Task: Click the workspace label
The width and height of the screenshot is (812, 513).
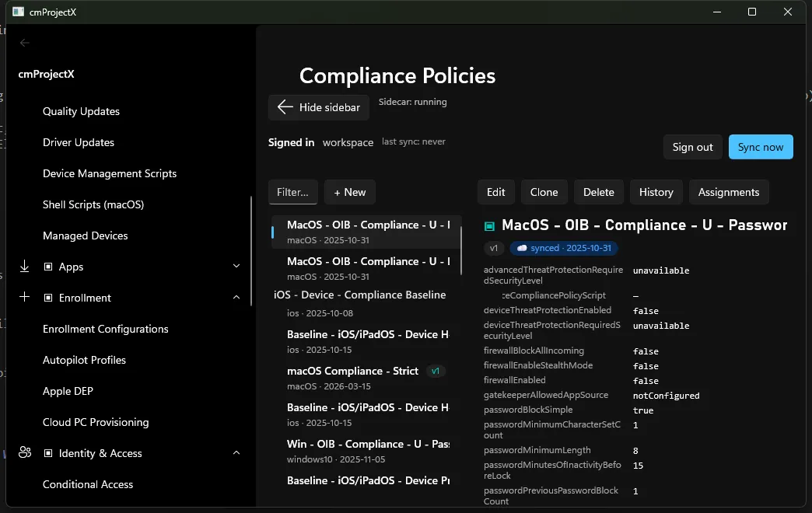Action: 348,142
